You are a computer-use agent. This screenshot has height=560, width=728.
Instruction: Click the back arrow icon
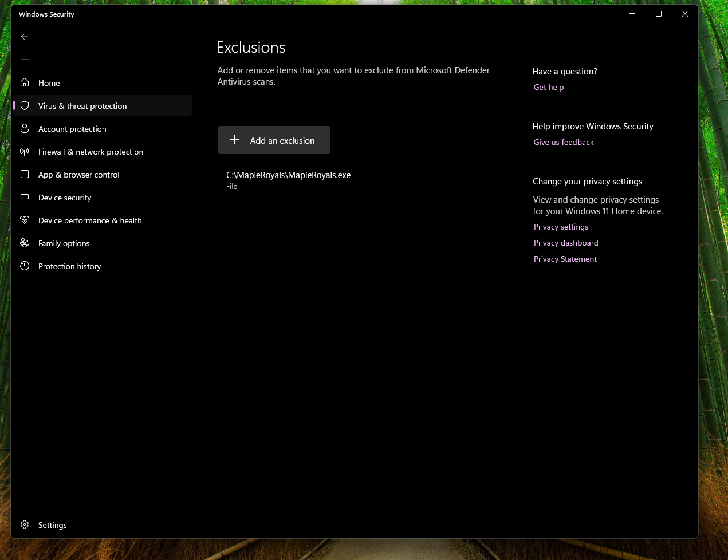click(25, 37)
